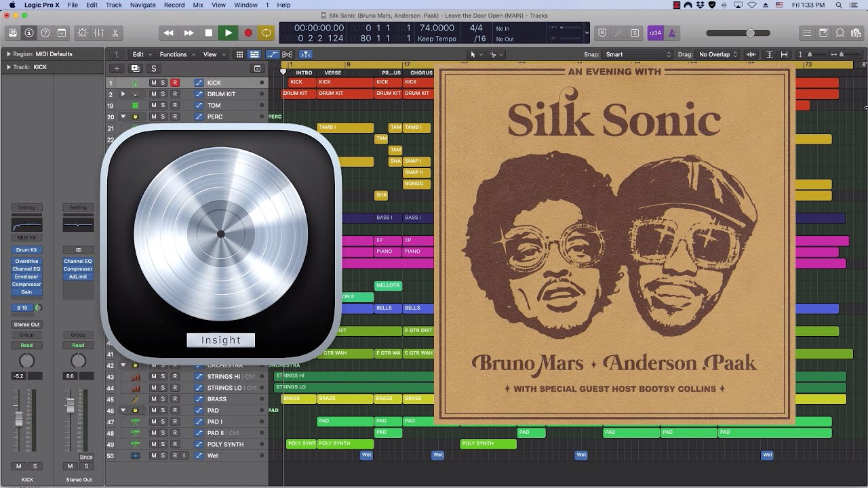868x488 pixels.
Task: Open the Help menu
Action: point(283,5)
